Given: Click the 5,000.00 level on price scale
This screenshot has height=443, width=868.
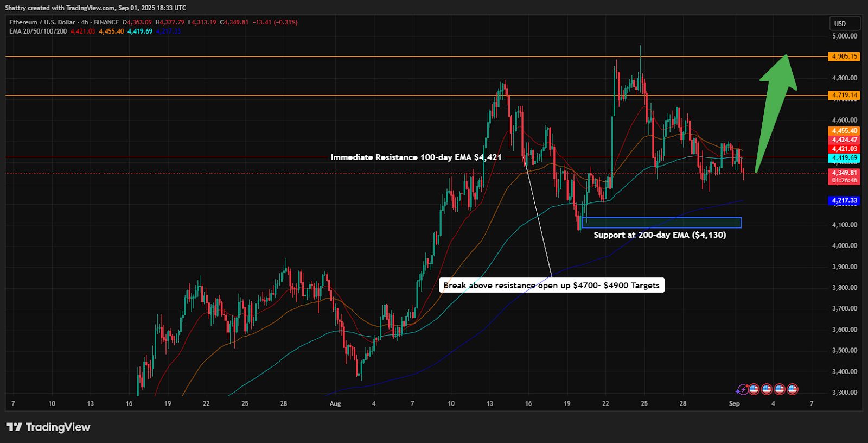Looking at the screenshot, I should click(844, 36).
